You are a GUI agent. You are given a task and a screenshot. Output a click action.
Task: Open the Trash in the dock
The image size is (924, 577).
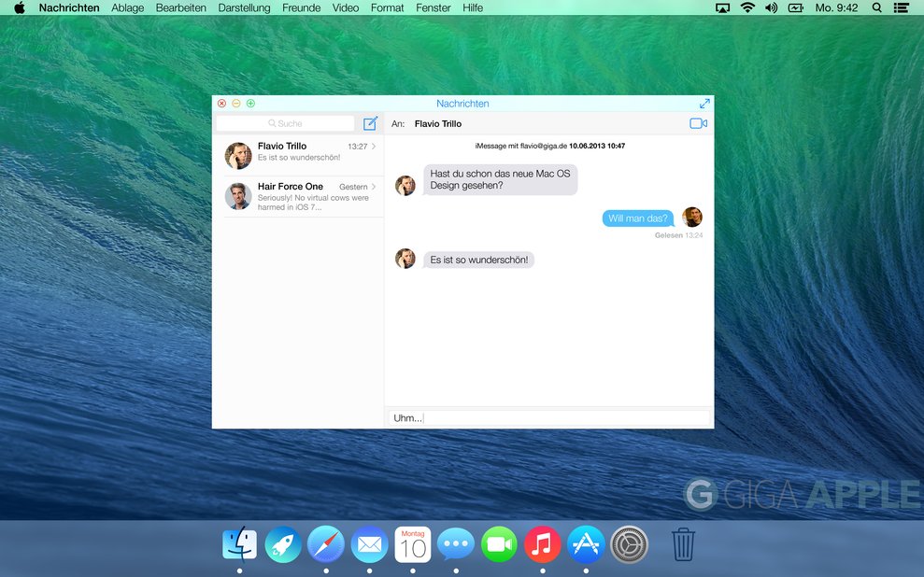click(x=683, y=544)
